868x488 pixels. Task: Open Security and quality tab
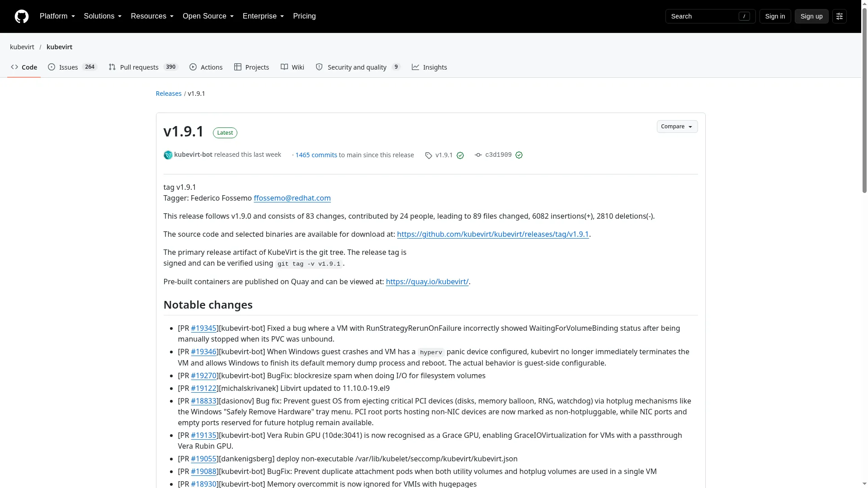coord(358,67)
